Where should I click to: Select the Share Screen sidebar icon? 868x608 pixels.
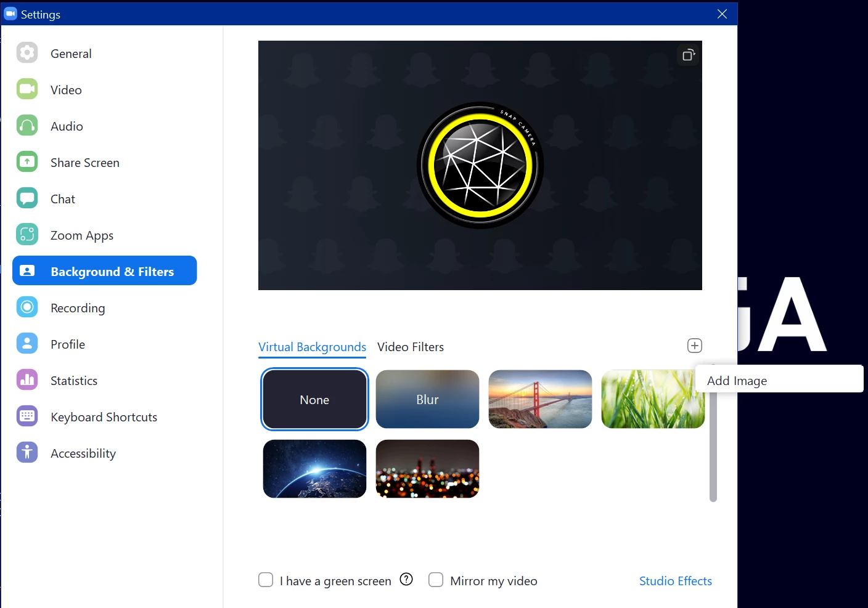27,162
